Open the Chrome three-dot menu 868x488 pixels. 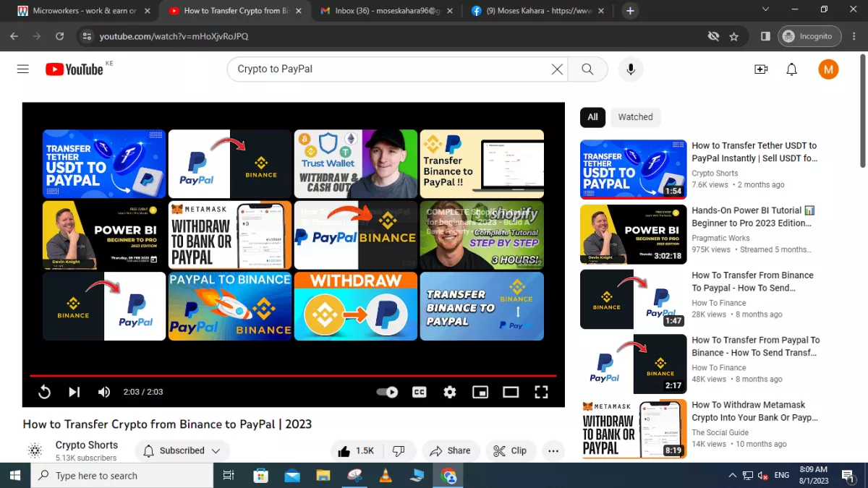(855, 36)
